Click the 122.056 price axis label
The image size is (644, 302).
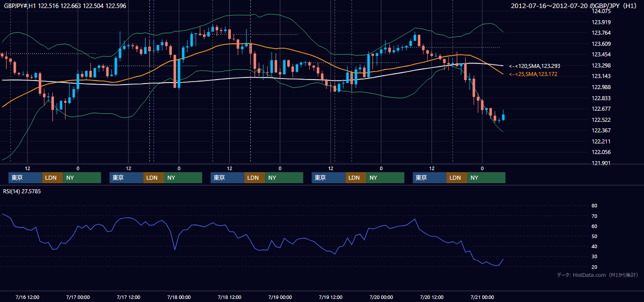point(601,152)
